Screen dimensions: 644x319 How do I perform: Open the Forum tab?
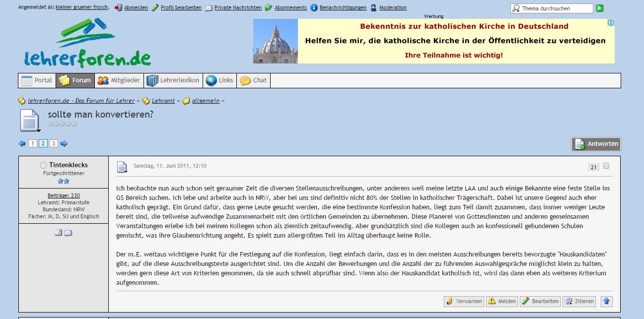coord(75,80)
